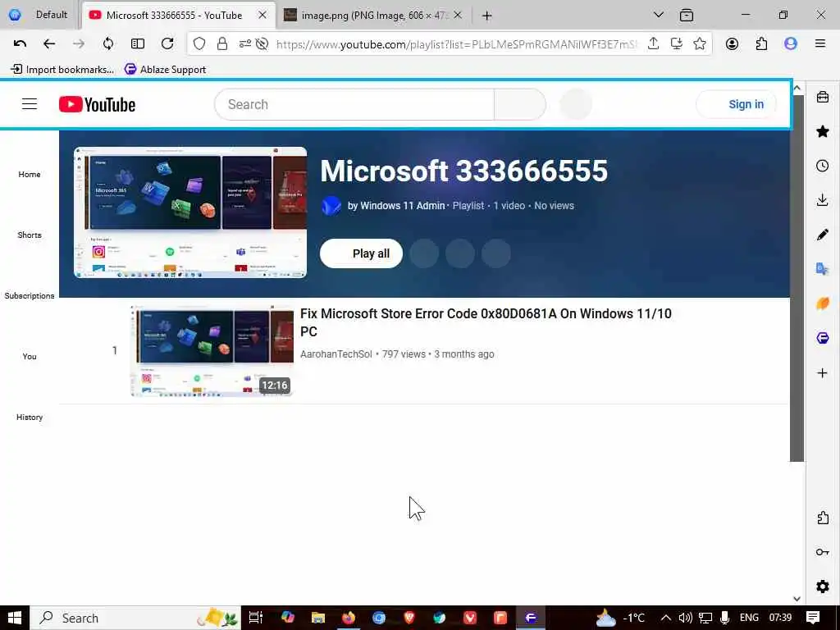Image resolution: width=840 pixels, height=630 pixels.
Task: Click the undo close tab arrow icon
Action: pos(20,44)
